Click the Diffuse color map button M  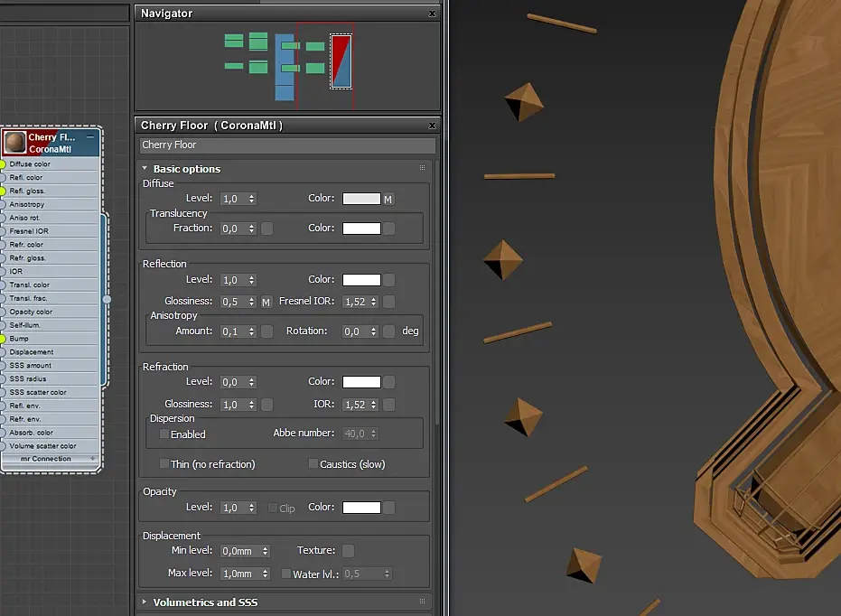[x=388, y=199]
